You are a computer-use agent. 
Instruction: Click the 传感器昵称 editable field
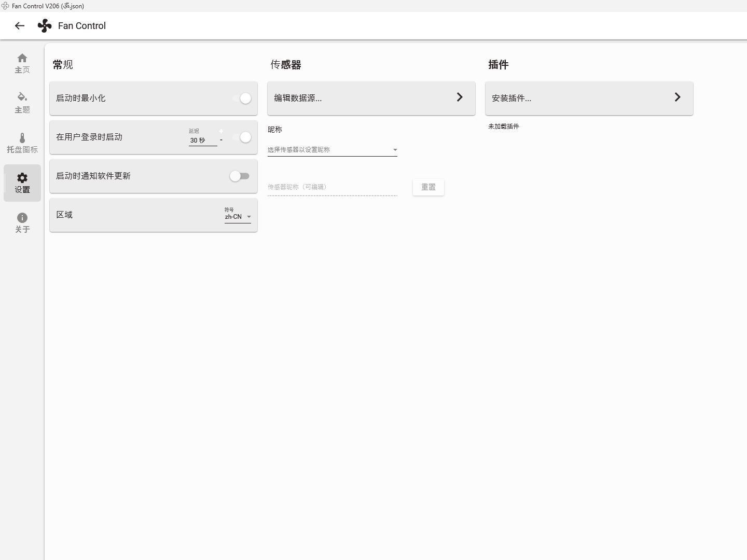point(333,187)
